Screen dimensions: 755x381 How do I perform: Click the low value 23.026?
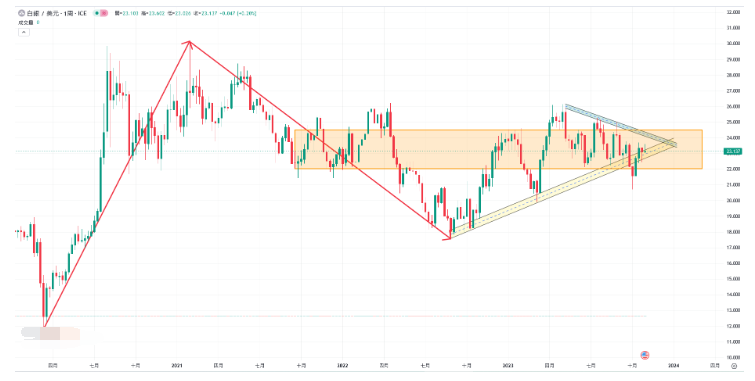(x=182, y=13)
